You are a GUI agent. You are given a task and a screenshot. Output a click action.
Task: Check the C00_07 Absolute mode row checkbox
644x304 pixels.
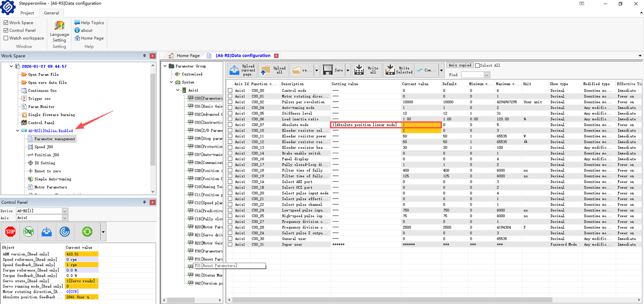230,125
